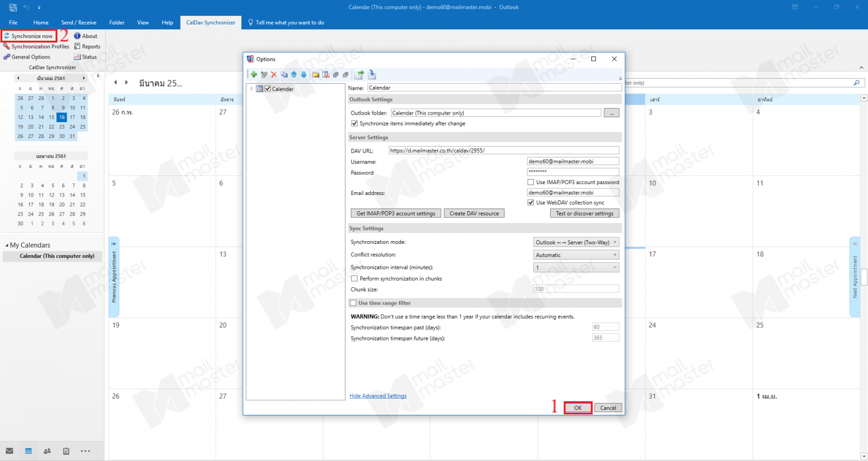Click OK in the Options dialog
868x461 pixels.
pyautogui.click(x=578, y=408)
